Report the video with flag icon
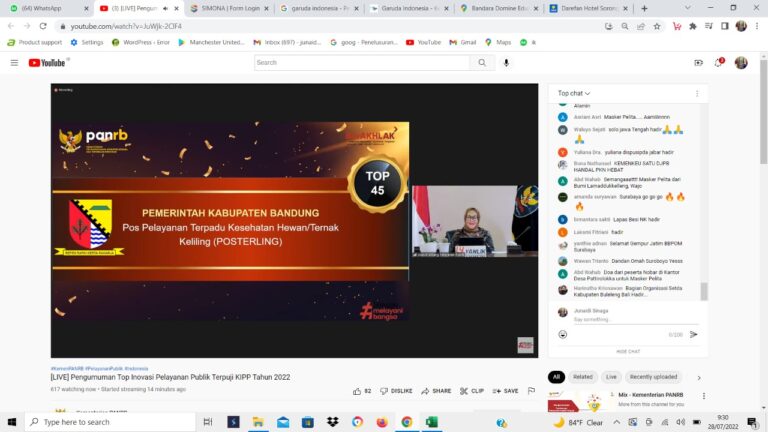The image size is (768, 432). 531,391
